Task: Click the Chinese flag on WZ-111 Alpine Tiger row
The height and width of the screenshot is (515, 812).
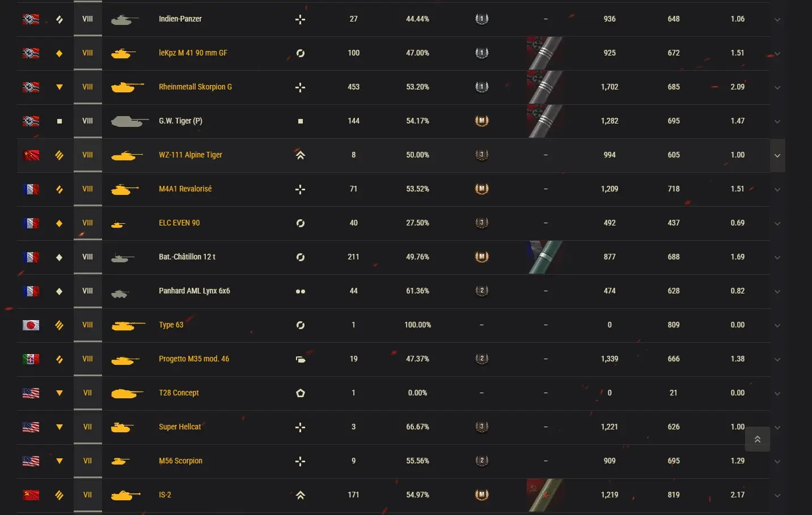Action: pos(31,155)
